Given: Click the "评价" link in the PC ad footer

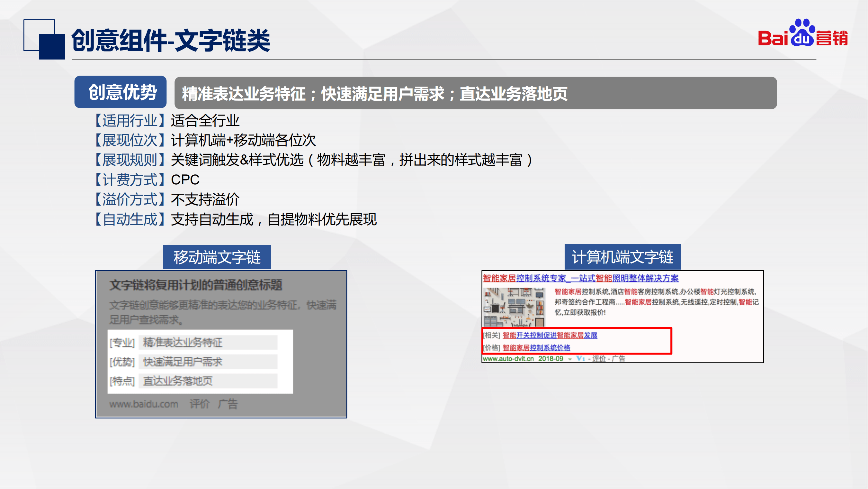Looking at the screenshot, I should tap(599, 359).
